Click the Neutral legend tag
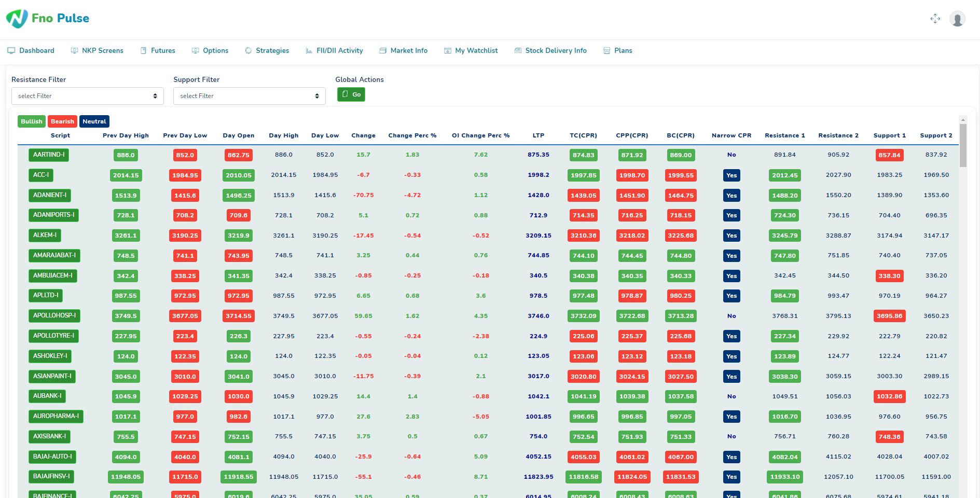The width and height of the screenshot is (980, 498). (94, 121)
